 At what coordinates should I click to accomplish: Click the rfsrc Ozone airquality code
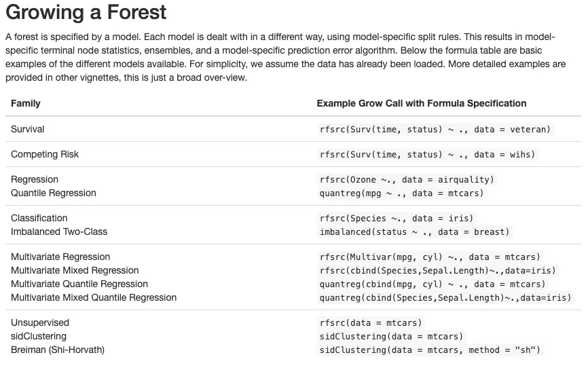[x=407, y=179]
